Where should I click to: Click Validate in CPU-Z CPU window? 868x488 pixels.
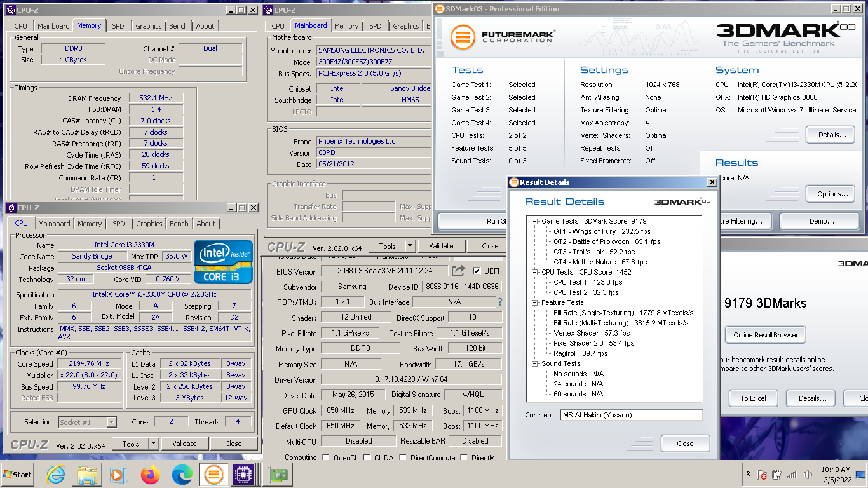pyautogui.click(x=184, y=444)
